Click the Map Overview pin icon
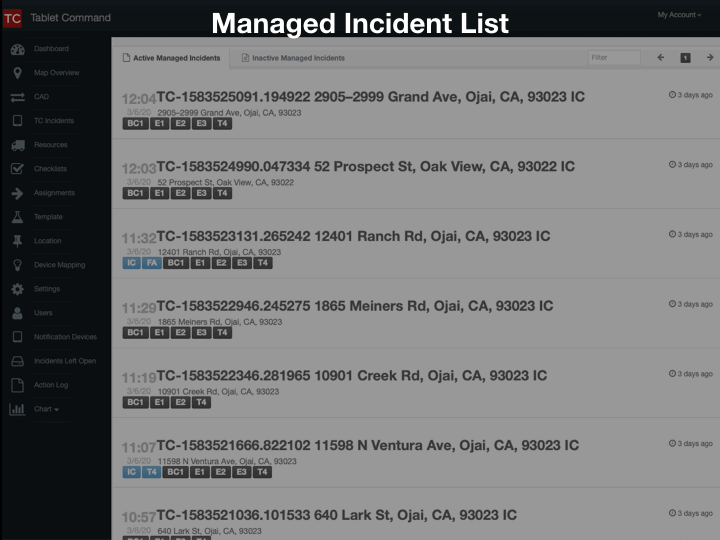The height and width of the screenshot is (540, 720). (x=17, y=73)
